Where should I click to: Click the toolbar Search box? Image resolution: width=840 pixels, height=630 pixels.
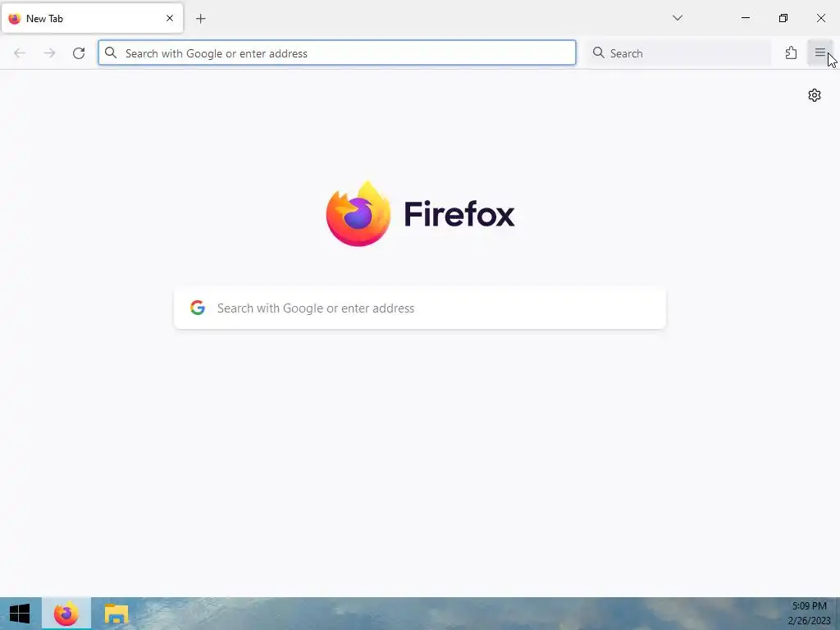[678, 53]
